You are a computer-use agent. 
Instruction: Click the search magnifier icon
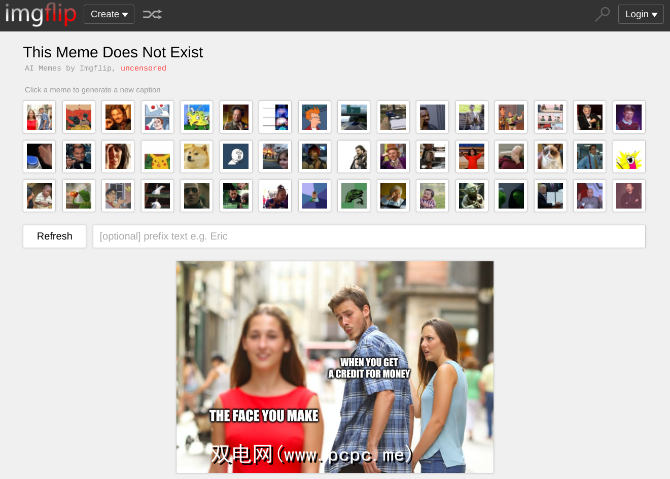[x=602, y=14]
